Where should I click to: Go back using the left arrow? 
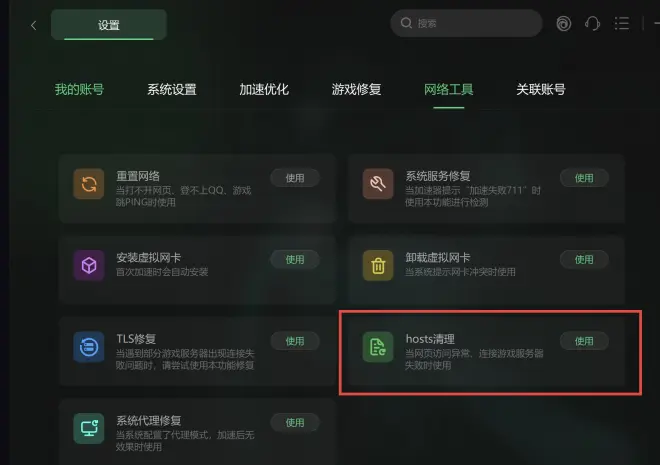tap(34, 25)
